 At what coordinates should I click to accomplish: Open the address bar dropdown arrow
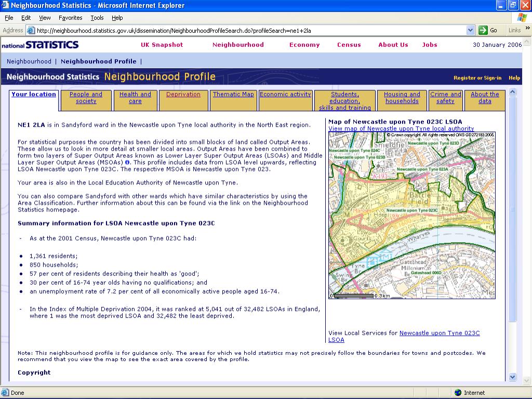[470, 30]
